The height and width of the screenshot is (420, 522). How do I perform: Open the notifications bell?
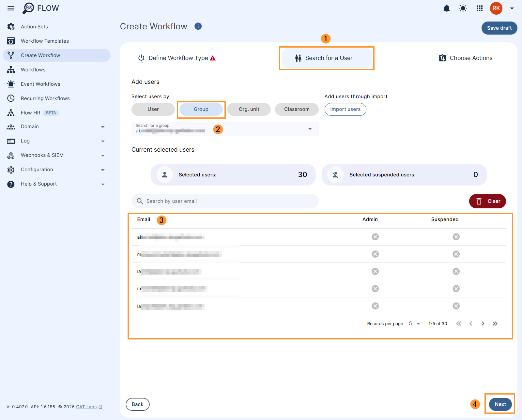tap(447, 8)
